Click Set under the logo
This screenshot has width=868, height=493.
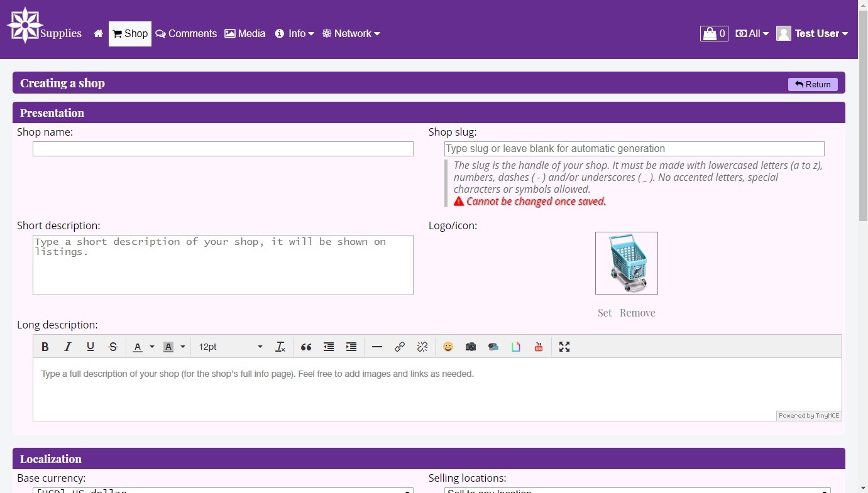point(605,313)
